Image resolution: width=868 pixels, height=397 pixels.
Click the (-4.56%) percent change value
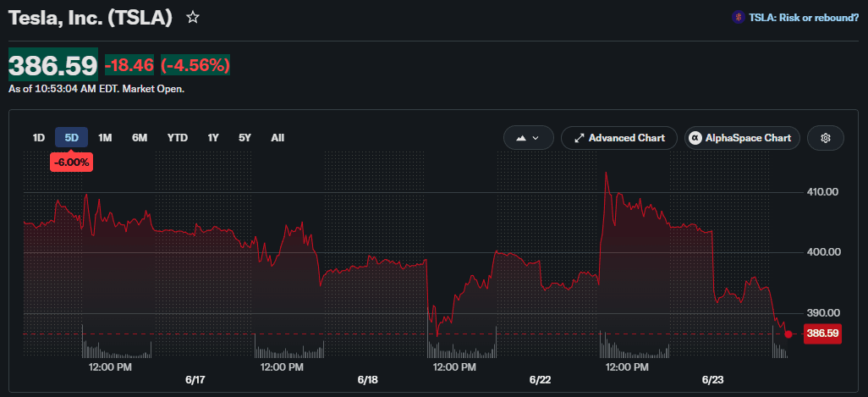pos(195,66)
